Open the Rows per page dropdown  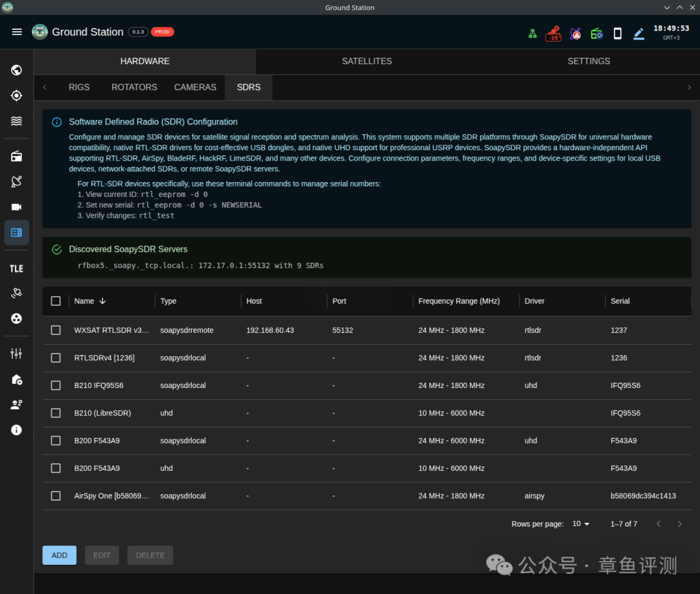(581, 523)
